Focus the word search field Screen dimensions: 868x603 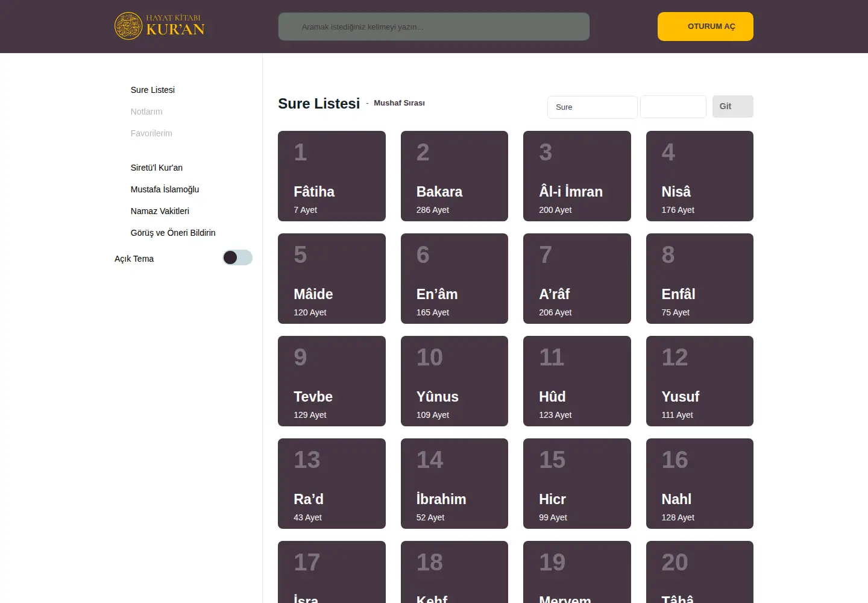coord(434,27)
